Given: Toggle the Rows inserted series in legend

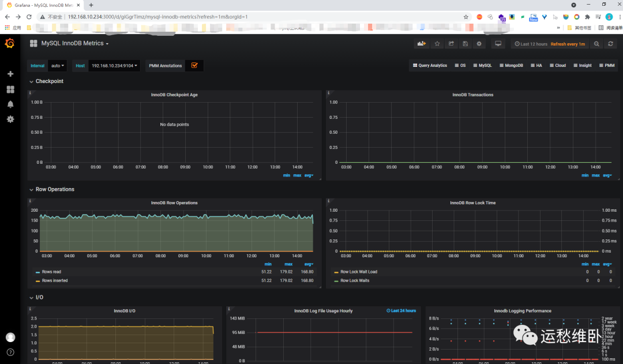Looking at the screenshot, I should (55, 280).
